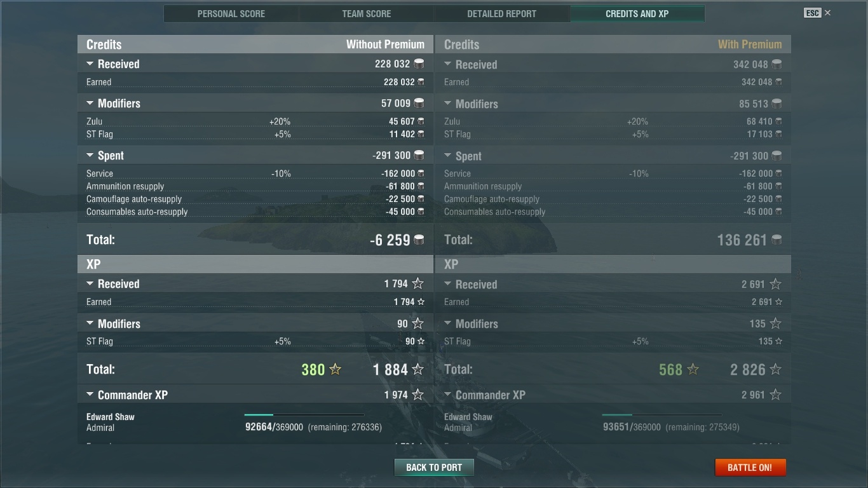
Task: Switch to the Personal Score tab
Action: (x=231, y=13)
